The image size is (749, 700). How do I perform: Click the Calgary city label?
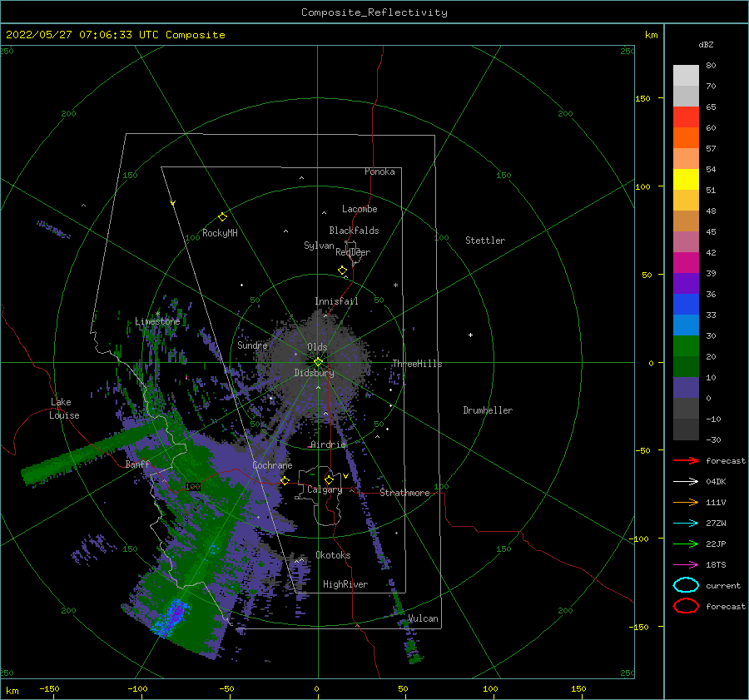(325, 489)
